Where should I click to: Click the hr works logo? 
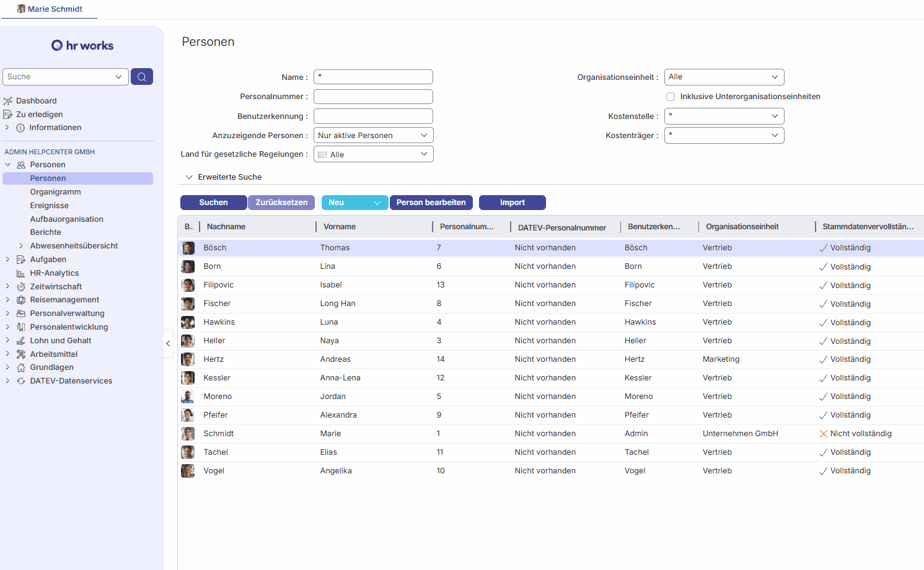pyautogui.click(x=82, y=45)
